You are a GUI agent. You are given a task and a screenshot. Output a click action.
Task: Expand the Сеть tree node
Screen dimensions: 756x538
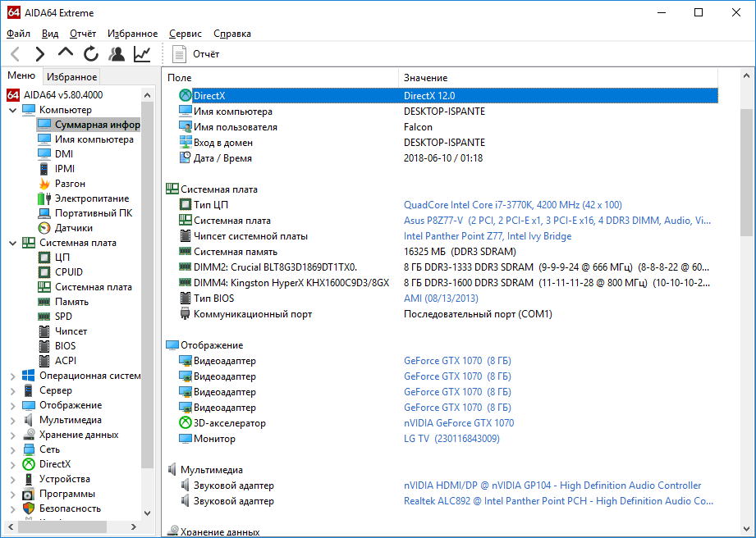(13, 450)
